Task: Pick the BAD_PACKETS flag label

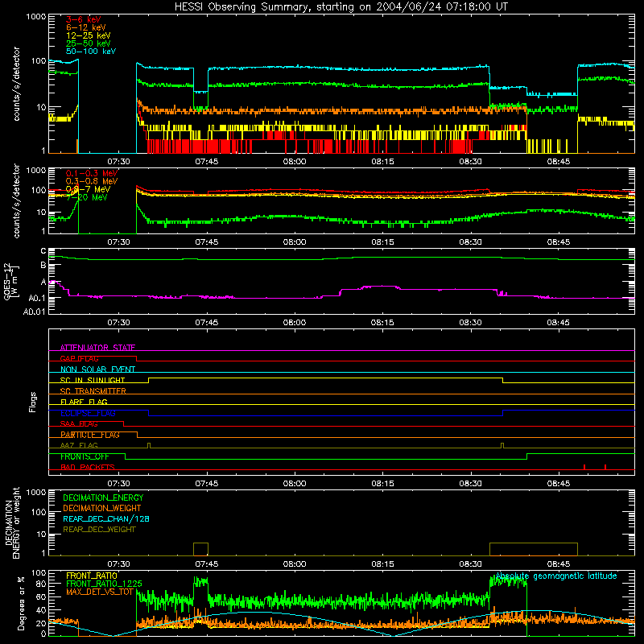Action: point(88,467)
